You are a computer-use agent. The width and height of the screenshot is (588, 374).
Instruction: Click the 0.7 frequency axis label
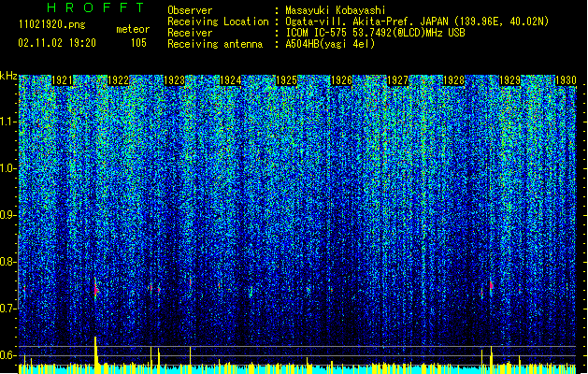coord(8,309)
